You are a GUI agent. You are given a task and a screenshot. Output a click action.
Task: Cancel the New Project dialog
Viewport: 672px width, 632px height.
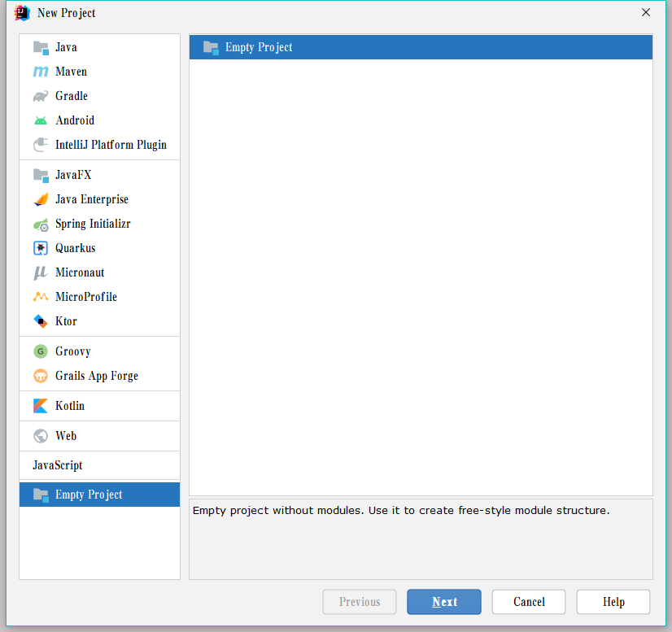(x=529, y=602)
